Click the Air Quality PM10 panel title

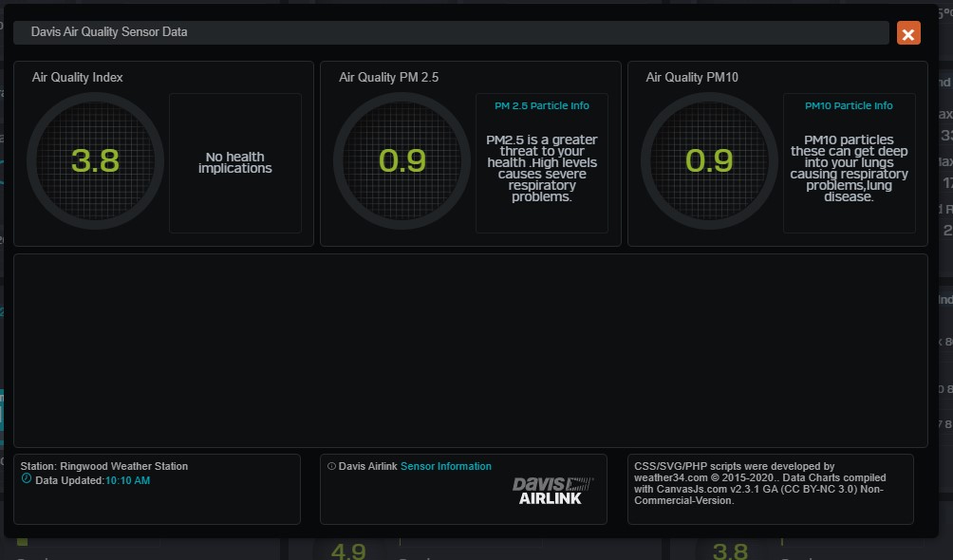click(692, 77)
